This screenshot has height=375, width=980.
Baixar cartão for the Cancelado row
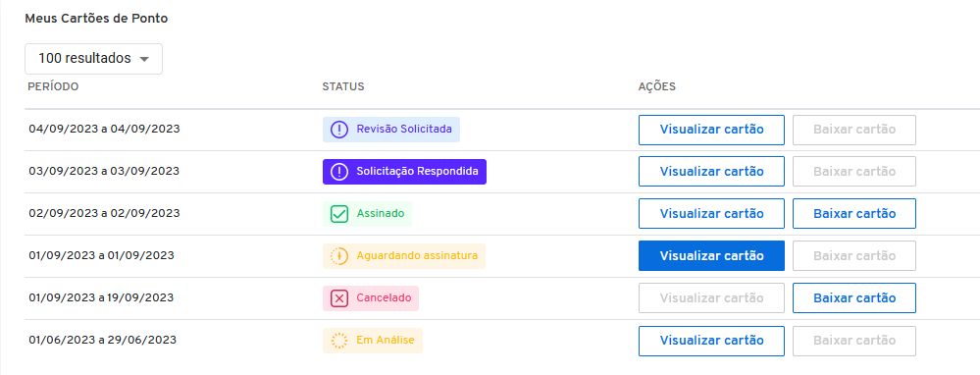point(854,298)
